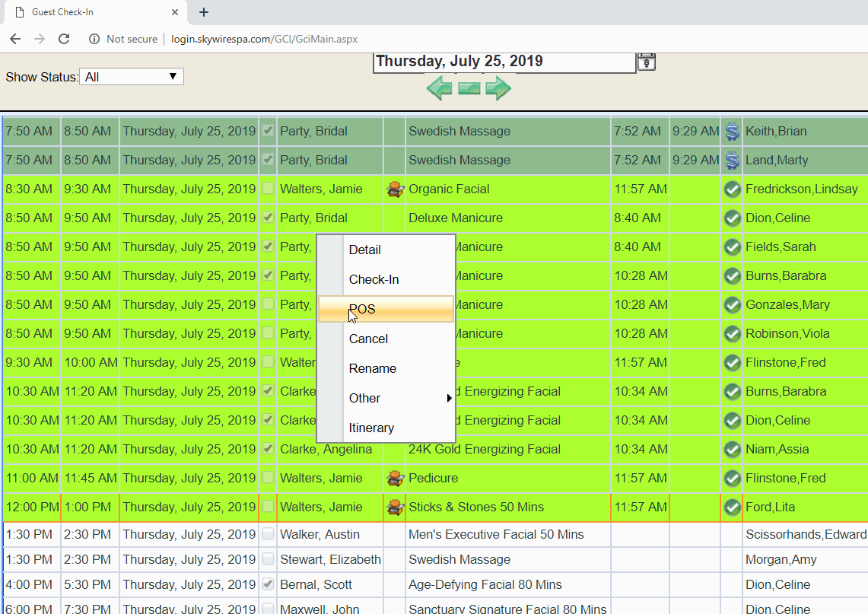This screenshot has height=614, width=868.
Task: Check the box for Stewart, Elizabeth row
Action: [x=268, y=560]
